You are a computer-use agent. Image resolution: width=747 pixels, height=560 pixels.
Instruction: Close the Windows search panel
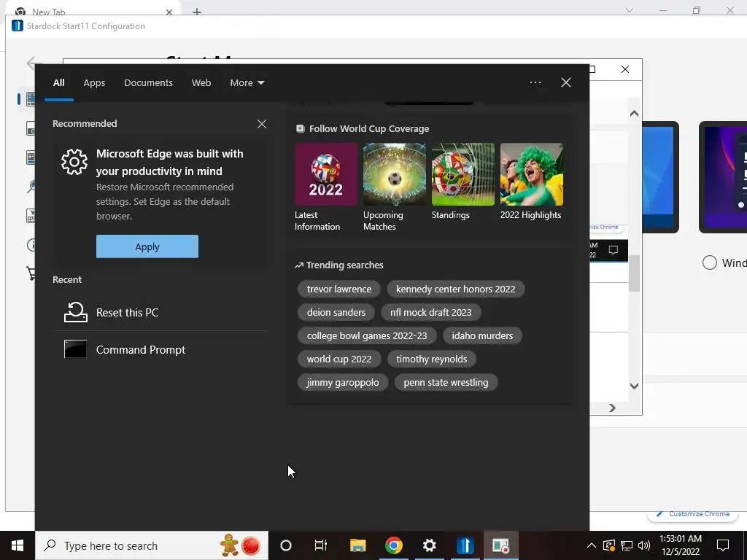(566, 82)
